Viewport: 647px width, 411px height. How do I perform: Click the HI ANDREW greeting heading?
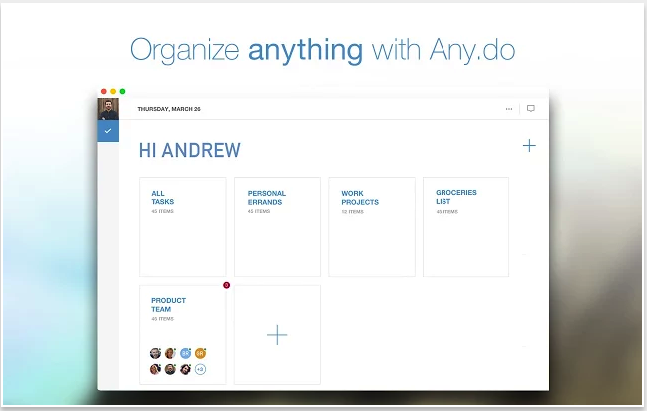click(190, 150)
